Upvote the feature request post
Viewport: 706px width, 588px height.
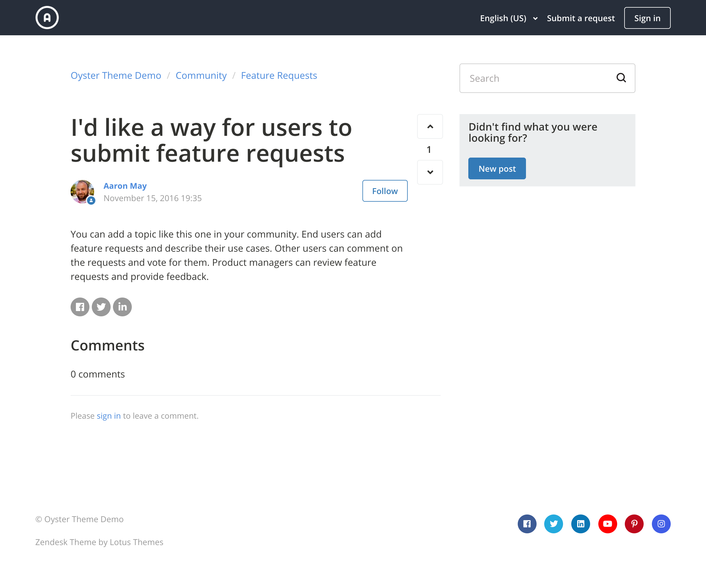[430, 126]
